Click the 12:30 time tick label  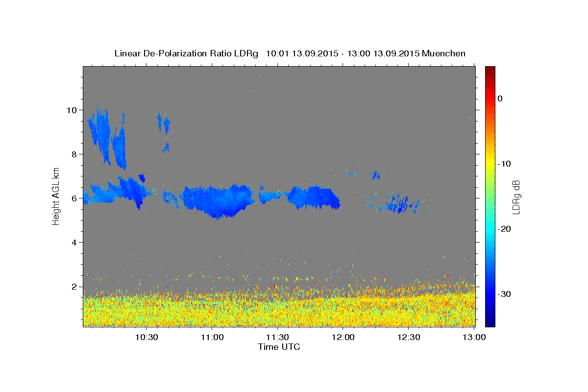tap(408, 337)
